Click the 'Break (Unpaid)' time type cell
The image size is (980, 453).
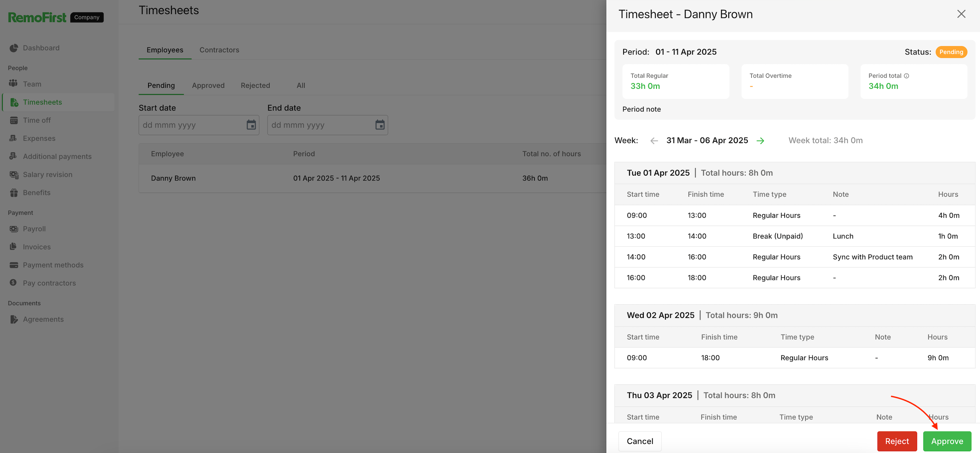[x=777, y=236]
